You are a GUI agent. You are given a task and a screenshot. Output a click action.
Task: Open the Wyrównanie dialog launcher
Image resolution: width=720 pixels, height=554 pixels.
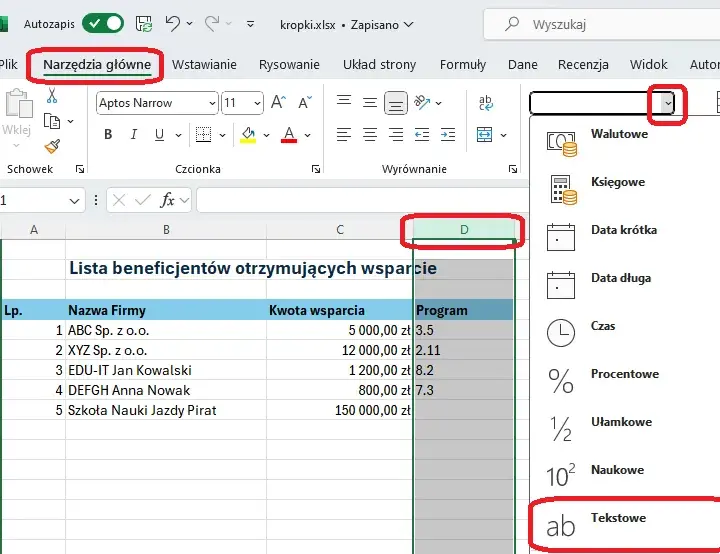click(513, 169)
